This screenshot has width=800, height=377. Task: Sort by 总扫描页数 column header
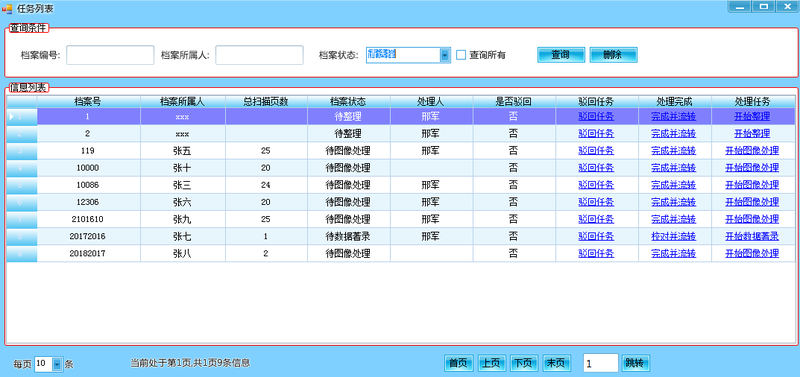point(266,102)
